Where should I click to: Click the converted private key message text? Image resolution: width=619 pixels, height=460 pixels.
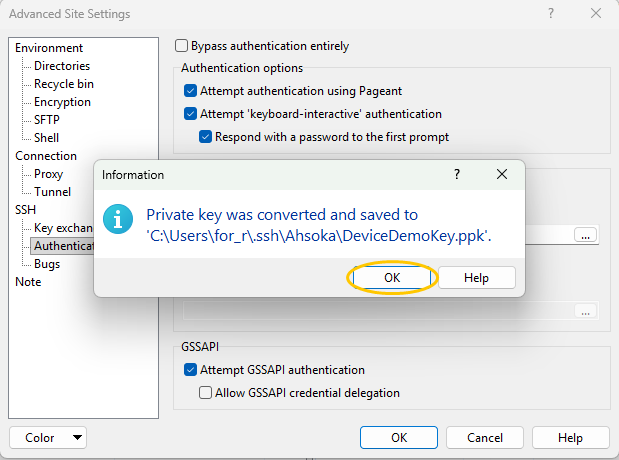pos(319,225)
